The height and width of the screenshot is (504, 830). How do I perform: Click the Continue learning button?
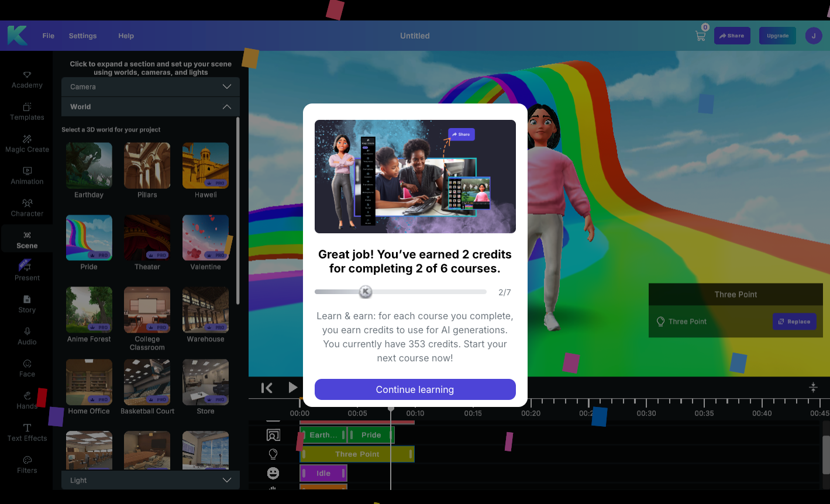click(x=415, y=389)
